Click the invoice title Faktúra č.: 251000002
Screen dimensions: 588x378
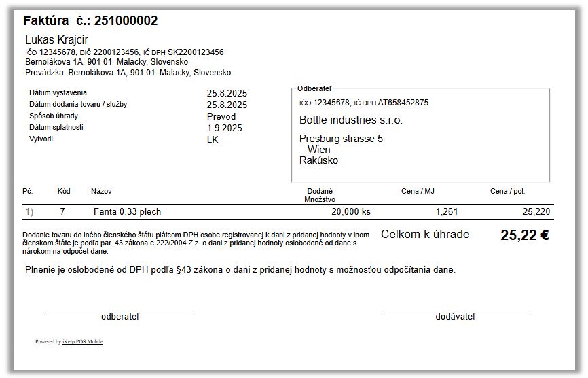click(90, 21)
